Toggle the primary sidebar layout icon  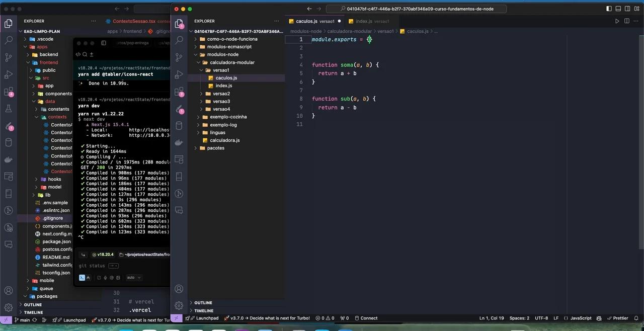(609, 9)
